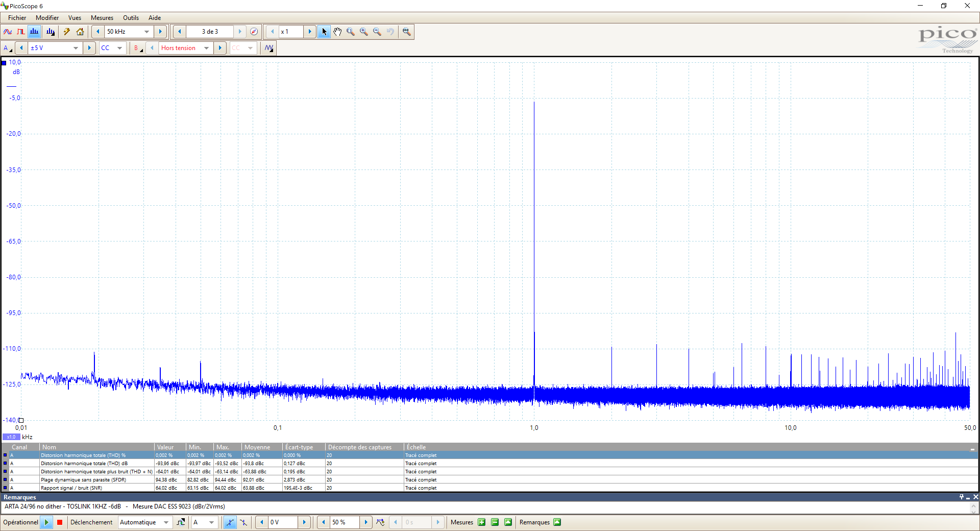Stop capture with red square button
980x531 pixels.
click(x=60, y=522)
